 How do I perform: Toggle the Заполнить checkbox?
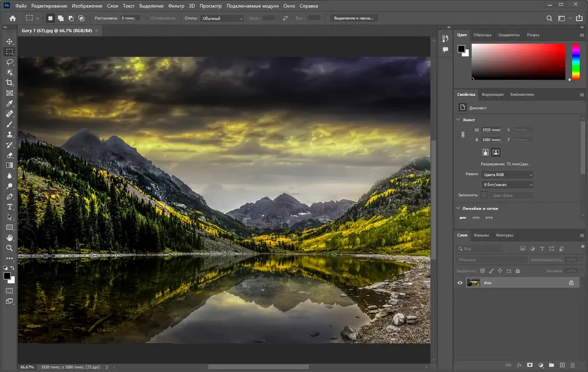485,195
